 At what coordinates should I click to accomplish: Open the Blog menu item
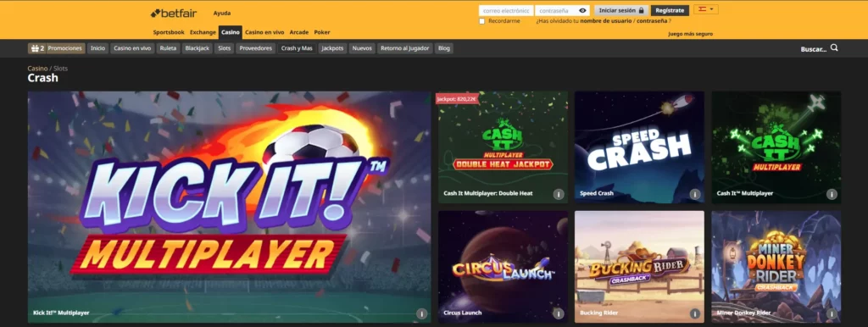(x=444, y=48)
